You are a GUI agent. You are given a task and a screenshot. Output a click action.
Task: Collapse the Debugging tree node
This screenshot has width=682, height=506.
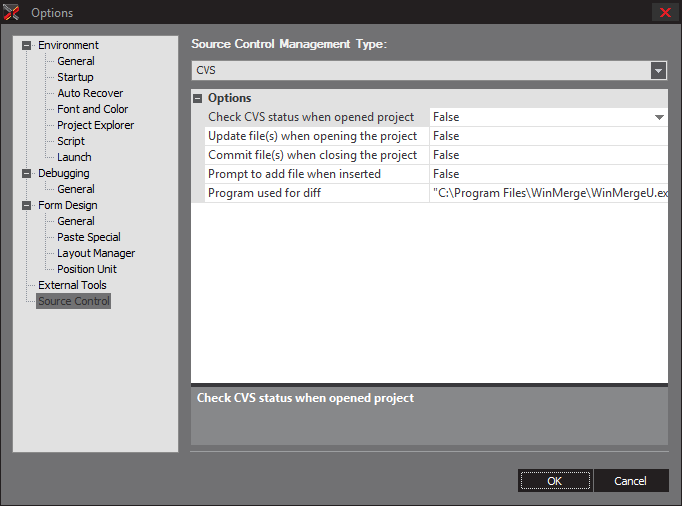(27, 173)
